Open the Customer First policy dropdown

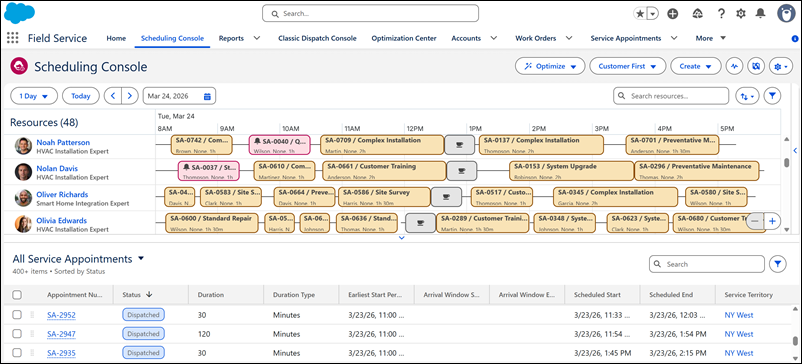point(628,66)
